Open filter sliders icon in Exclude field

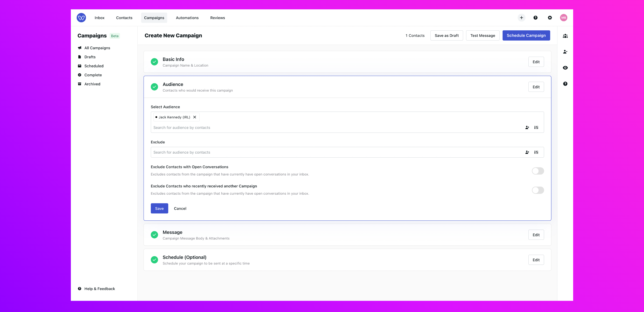coord(536,152)
